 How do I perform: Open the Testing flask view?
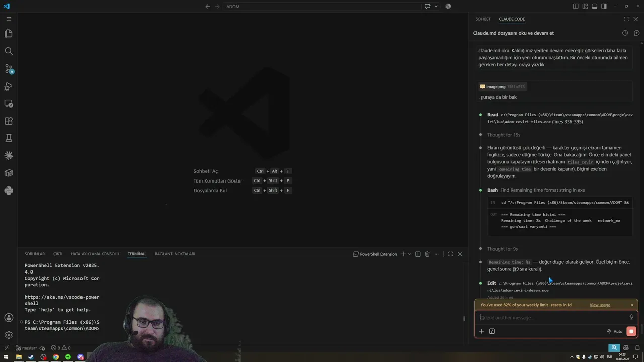point(9,138)
